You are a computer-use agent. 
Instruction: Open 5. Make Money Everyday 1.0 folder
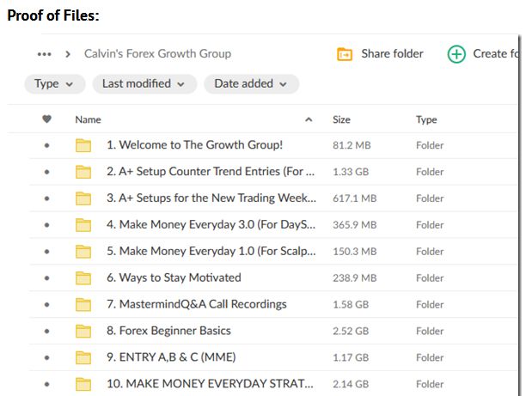point(211,251)
